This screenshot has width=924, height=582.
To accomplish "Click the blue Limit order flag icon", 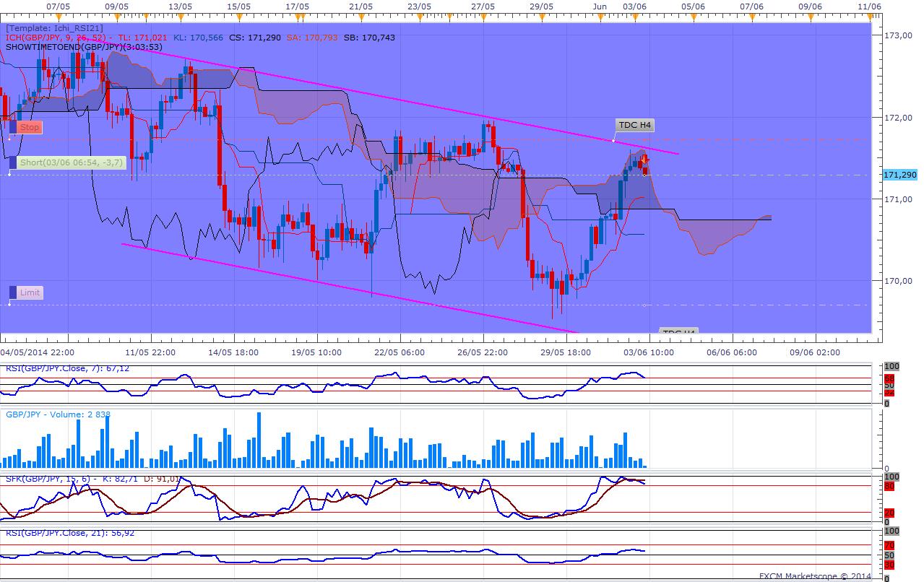I will pos(12,292).
